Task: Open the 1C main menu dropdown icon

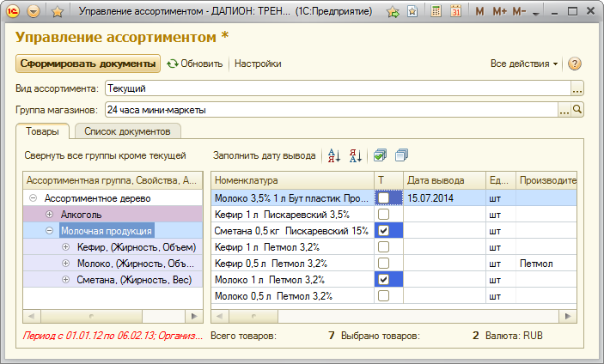Action: tap(34, 11)
